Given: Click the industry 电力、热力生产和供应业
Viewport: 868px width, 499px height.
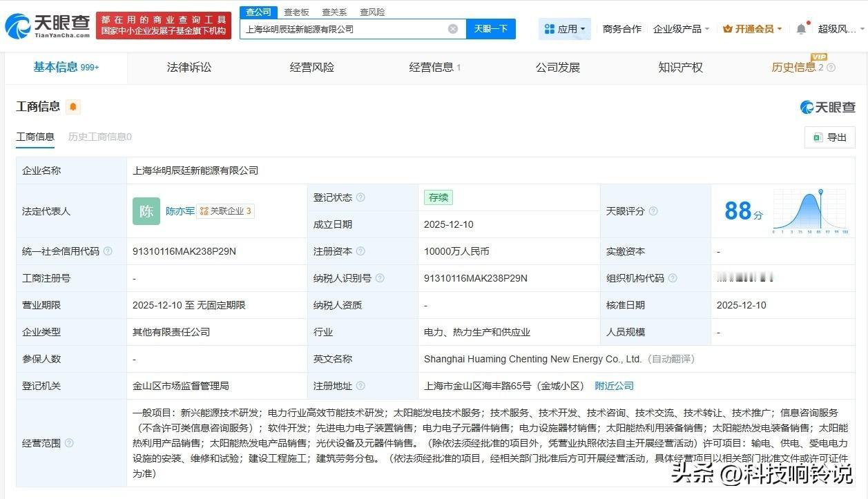Looking at the screenshot, I should pyautogui.click(x=477, y=332).
